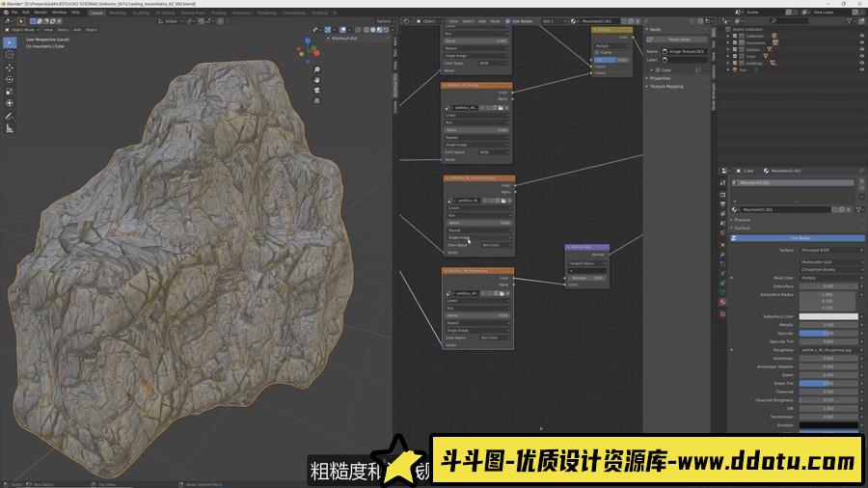Toggle camera view icon in viewport

click(316, 91)
